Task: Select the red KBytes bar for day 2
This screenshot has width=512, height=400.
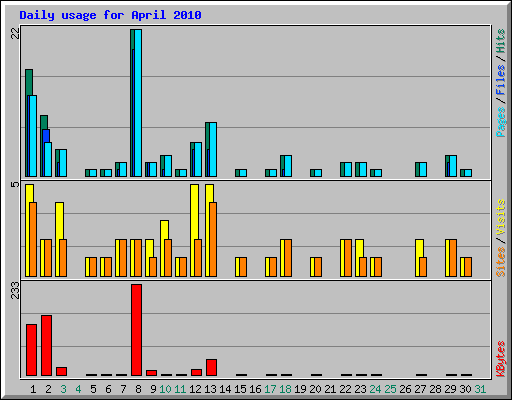Action: [46, 345]
